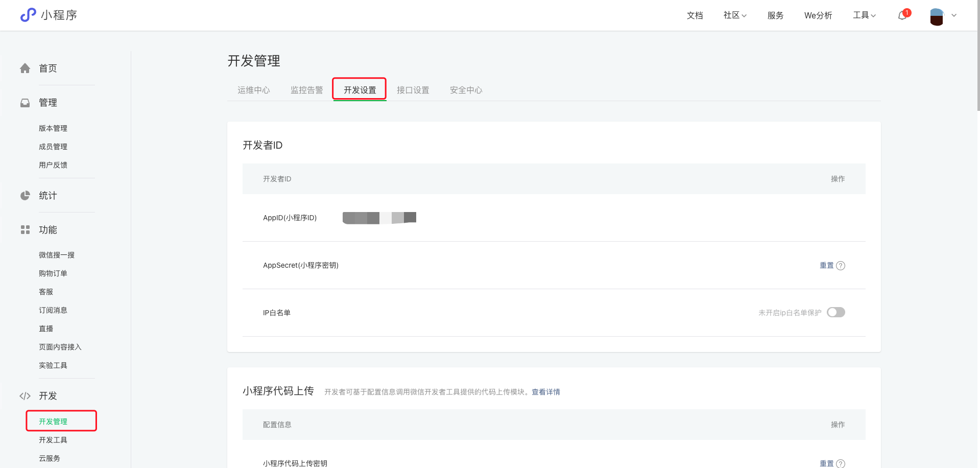This screenshot has height=468, width=980.
Task: Expand the 工具 dropdown menu
Action: pos(864,15)
